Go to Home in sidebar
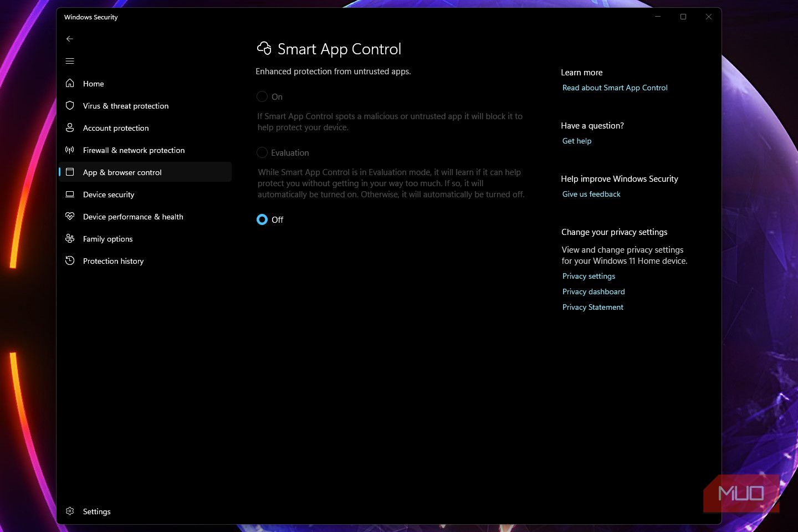 click(x=145, y=83)
